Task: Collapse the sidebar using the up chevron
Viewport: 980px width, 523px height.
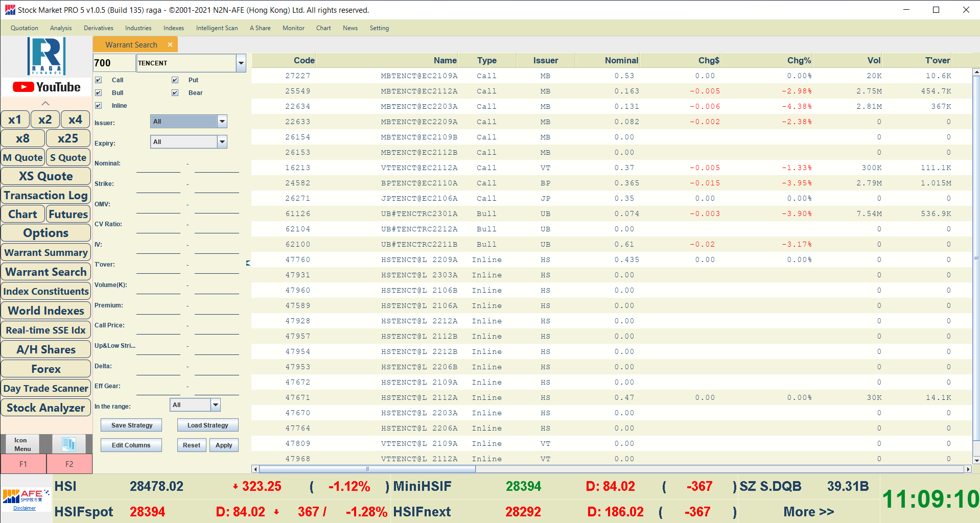Action: (x=45, y=103)
